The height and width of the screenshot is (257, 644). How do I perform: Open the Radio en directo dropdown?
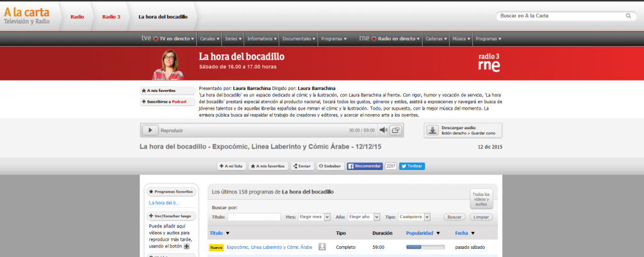pos(398,38)
